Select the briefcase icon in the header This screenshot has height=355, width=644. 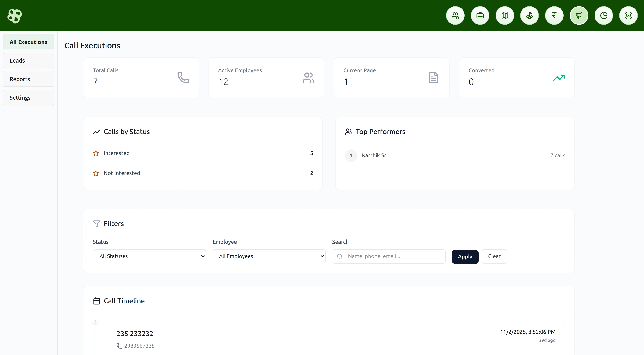click(480, 15)
